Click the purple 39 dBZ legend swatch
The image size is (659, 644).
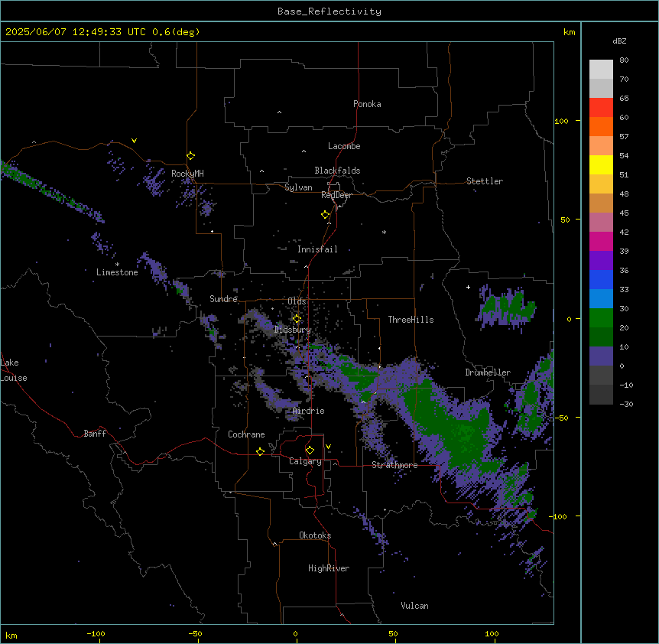point(601,261)
